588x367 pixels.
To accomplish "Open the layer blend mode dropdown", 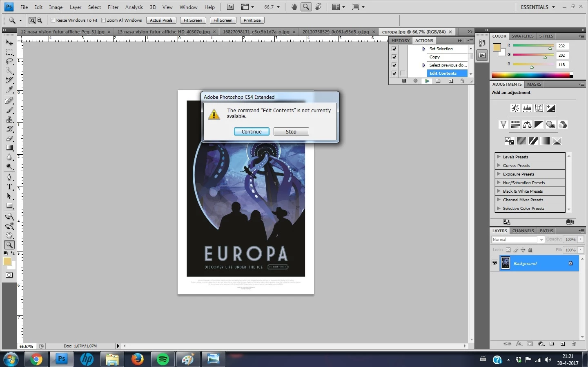I will (518, 240).
